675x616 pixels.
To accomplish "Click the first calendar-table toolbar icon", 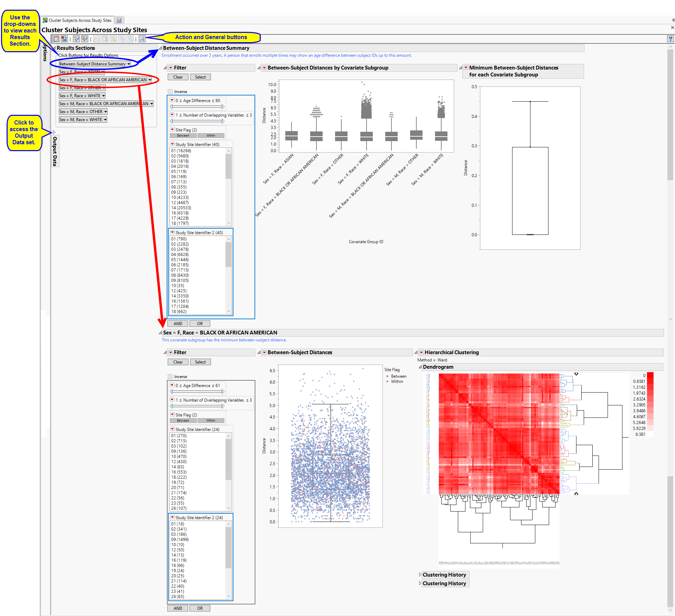I will (56, 39).
